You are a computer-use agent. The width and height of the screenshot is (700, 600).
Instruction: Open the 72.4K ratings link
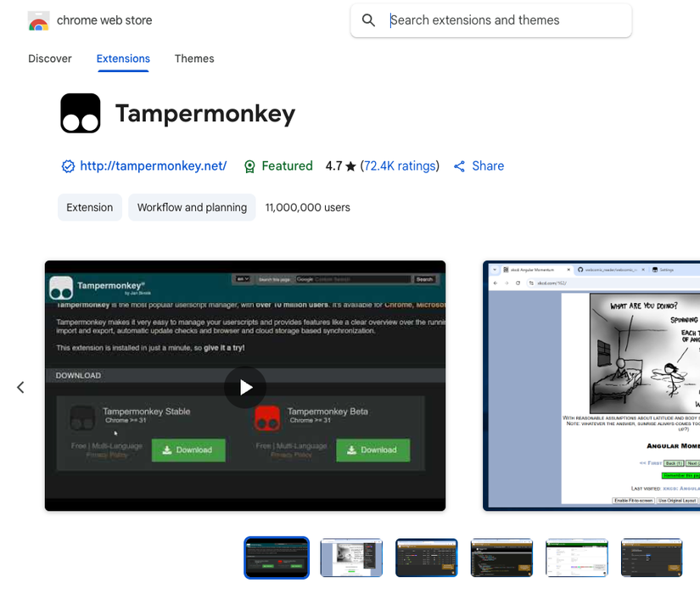click(x=400, y=166)
